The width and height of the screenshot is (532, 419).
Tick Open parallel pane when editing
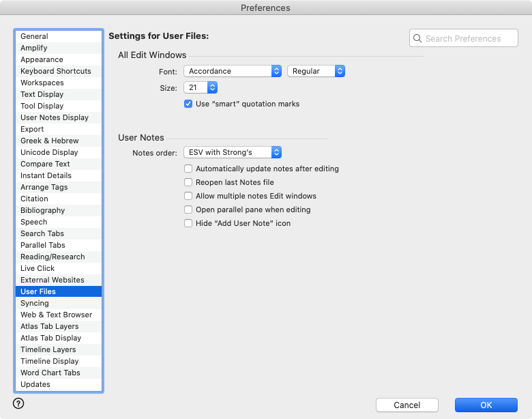(x=188, y=209)
